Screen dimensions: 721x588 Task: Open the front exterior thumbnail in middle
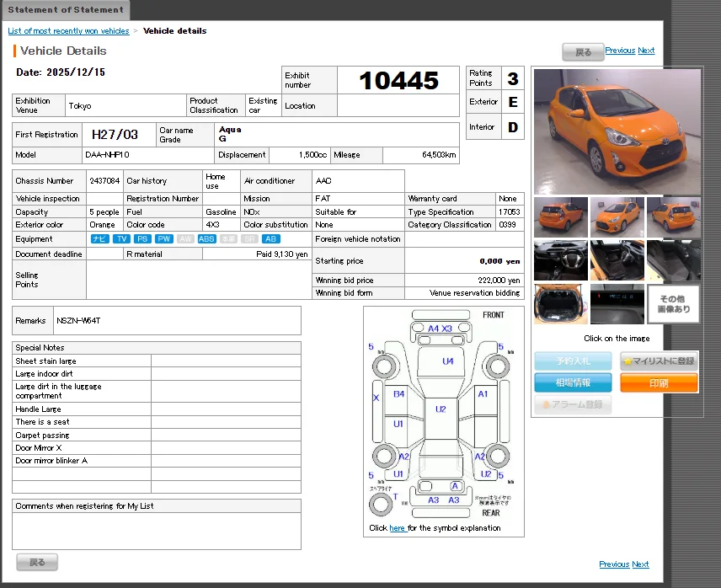pyautogui.click(x=617, y=217)
